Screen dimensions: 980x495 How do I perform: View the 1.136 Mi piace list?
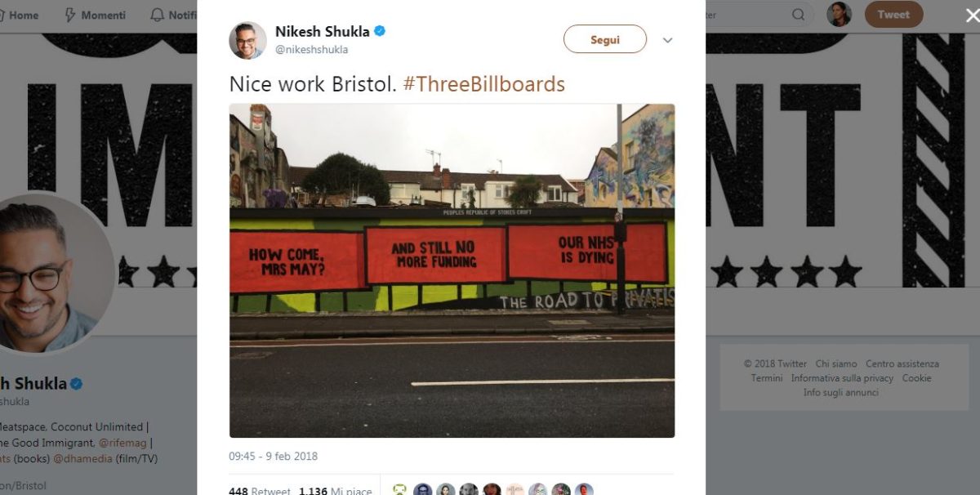click(x=335, y=491)
